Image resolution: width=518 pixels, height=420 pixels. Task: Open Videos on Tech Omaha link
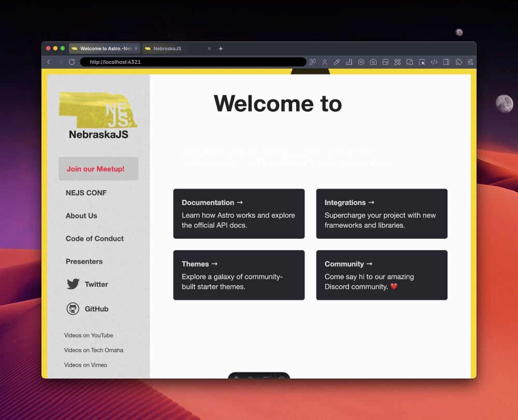pos(93,350)
